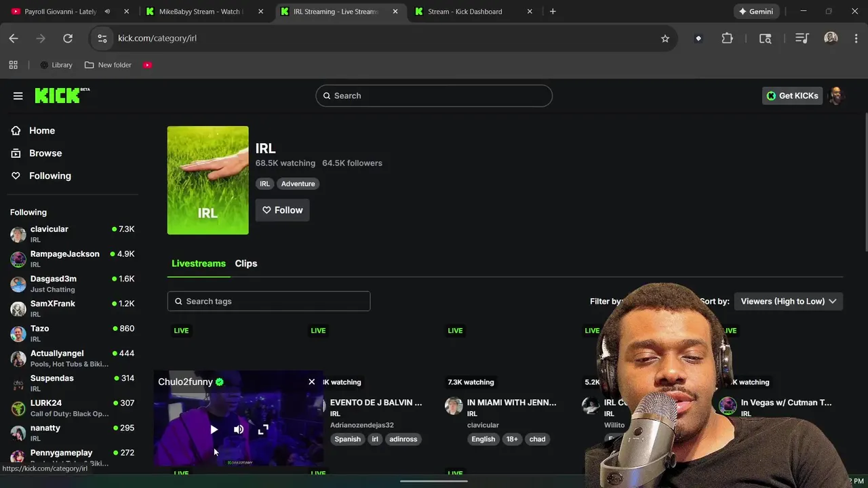Open the New folder bookmark
The width and height of the screenshot is (868, 488).
click(x=108, y=65)
